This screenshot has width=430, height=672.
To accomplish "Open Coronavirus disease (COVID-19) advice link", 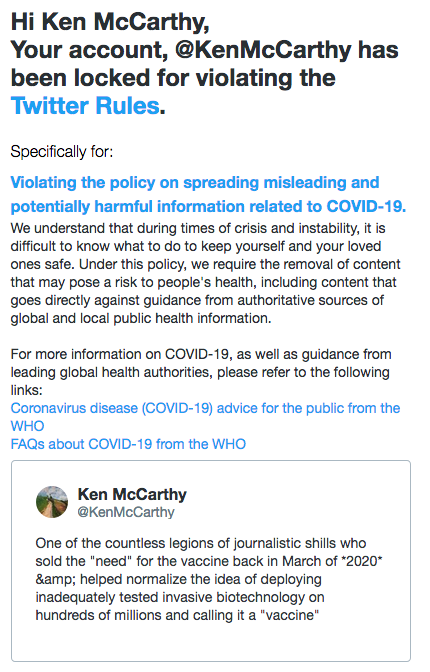I will pos(205,408).
